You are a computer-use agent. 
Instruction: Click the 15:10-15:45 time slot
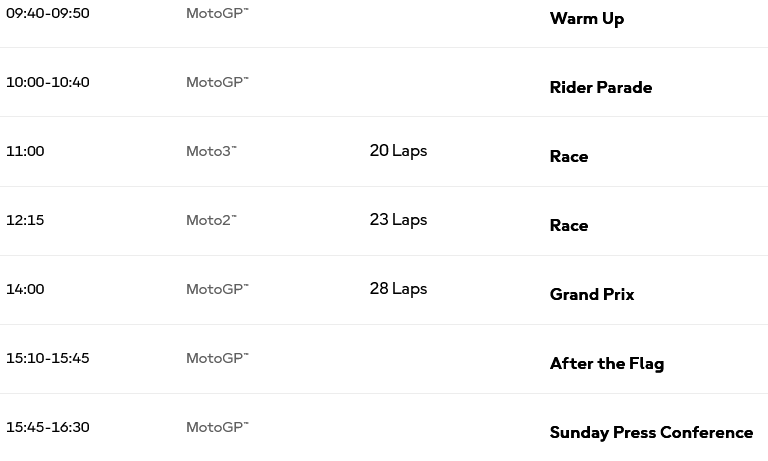click(48, 359)
